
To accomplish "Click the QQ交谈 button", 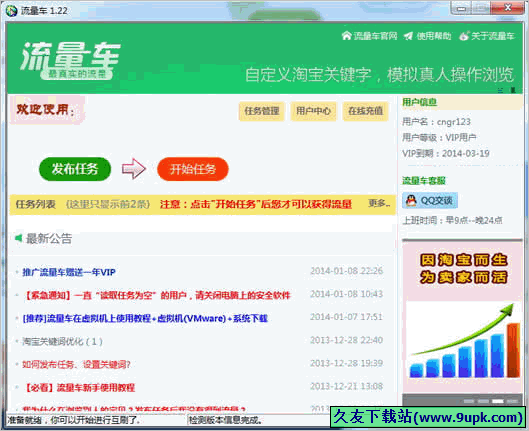I will point(429,201).
